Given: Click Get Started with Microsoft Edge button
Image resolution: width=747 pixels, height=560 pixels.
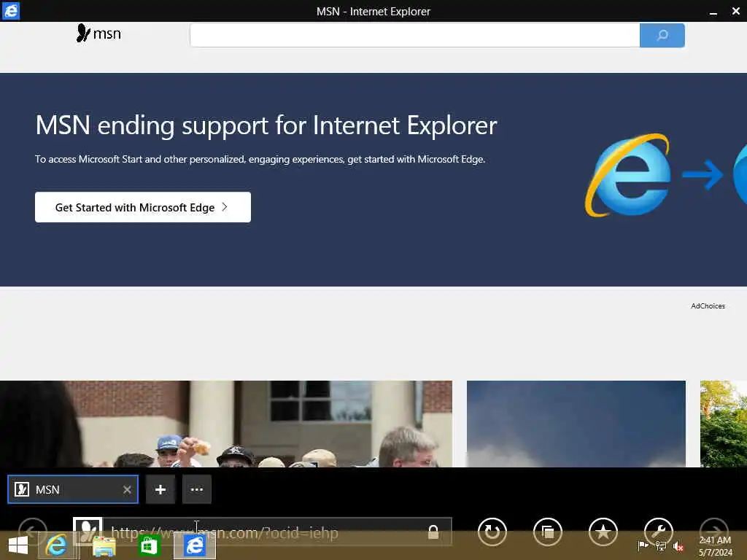Looking at the screenshot, I should (x=143, y=207).
